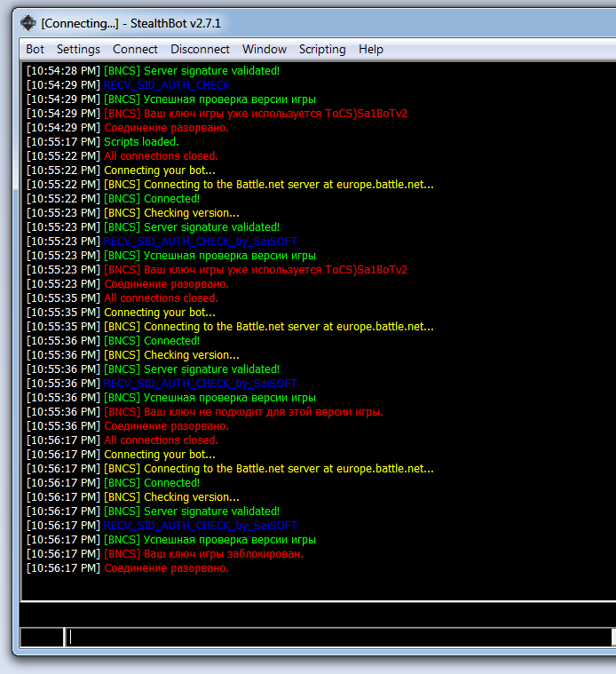Click the 10:55:36 PM 'Checking version...' line
The width and height of the screenshot is (616, 674).
point(133,355)
